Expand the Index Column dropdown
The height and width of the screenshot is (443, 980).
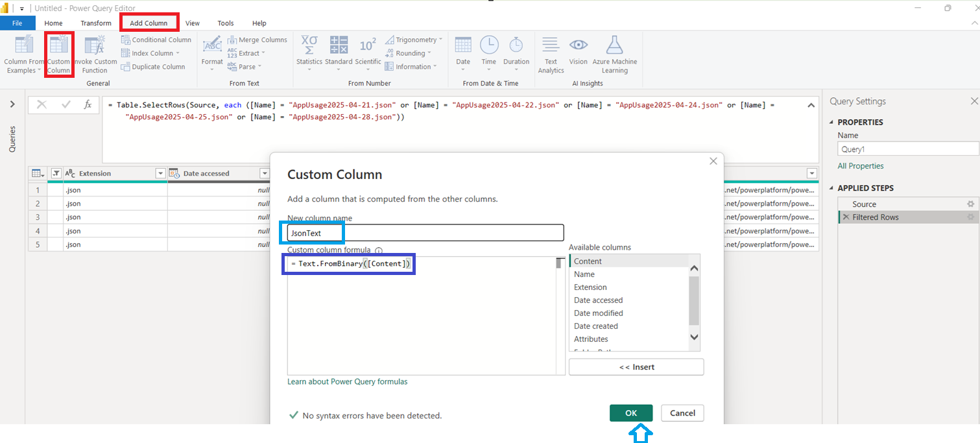pyautogui.click(x=178, y=54)
